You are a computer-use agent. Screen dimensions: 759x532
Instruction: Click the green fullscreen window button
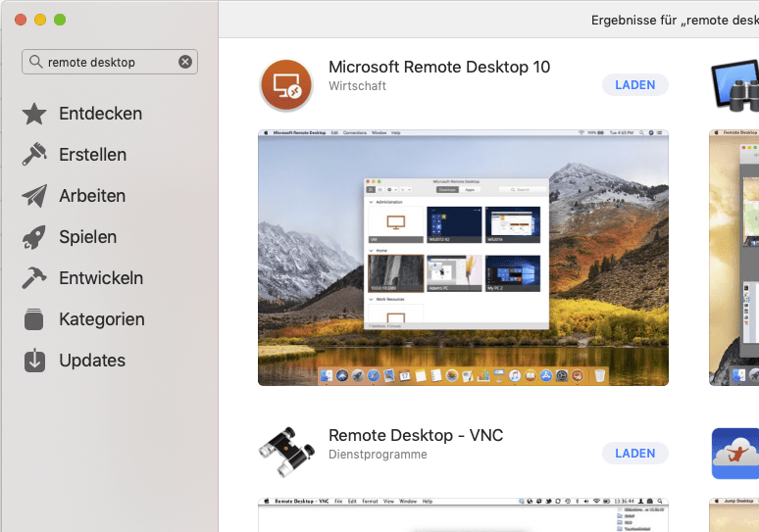[x=60, y=20]
